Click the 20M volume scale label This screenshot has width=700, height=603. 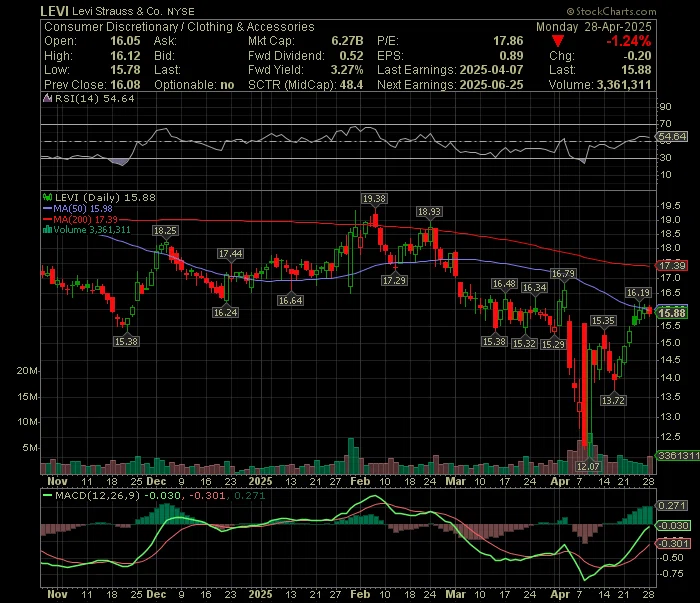pos(27,371)
